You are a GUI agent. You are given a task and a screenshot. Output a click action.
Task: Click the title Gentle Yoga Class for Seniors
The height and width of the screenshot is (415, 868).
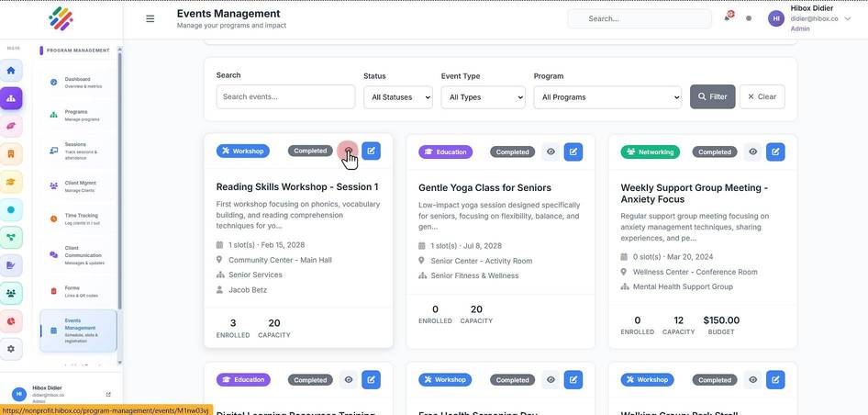[x=485, y=188]
